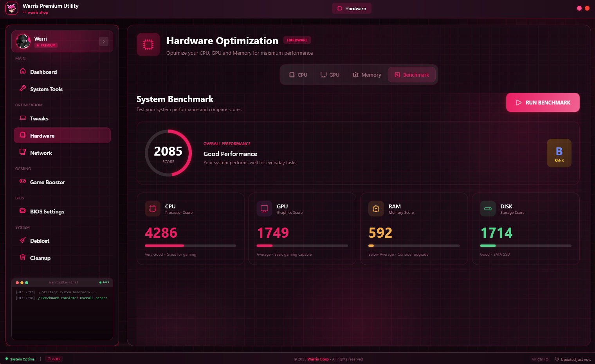Click the B rank badge

tap(559, 153)
